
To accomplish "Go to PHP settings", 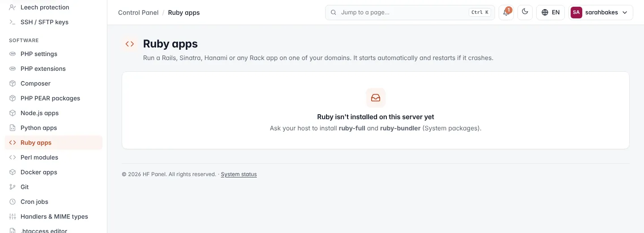I will [x=39, y=54].
